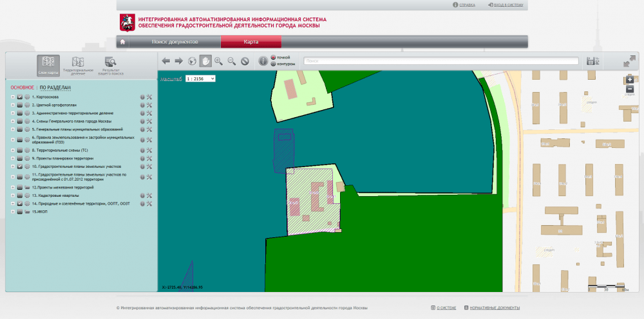The height and width of the screenshot is (319, 644).
Task: Expand map to fullscreen
Action: [x=629, y=62]
